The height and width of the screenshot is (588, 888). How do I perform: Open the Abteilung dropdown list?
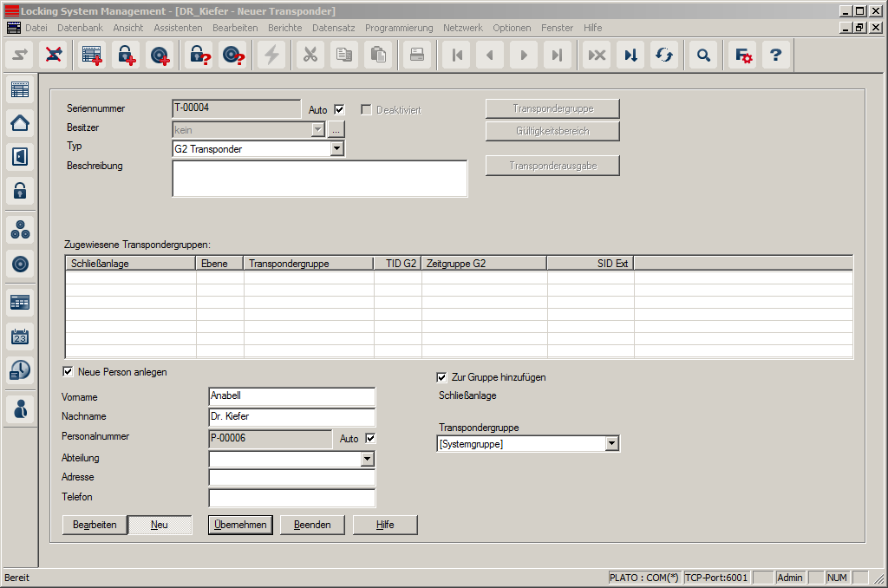point(369,458)
